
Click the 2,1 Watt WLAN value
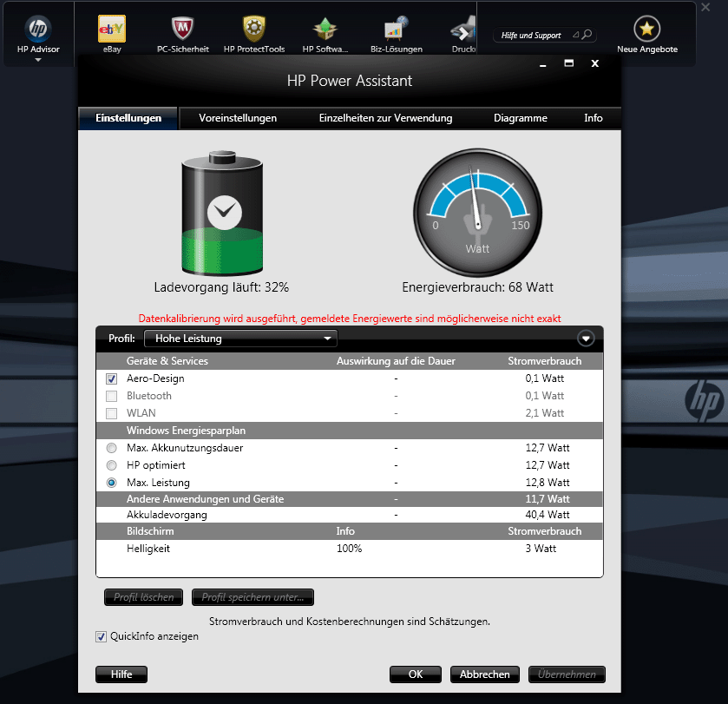(545, 413)
